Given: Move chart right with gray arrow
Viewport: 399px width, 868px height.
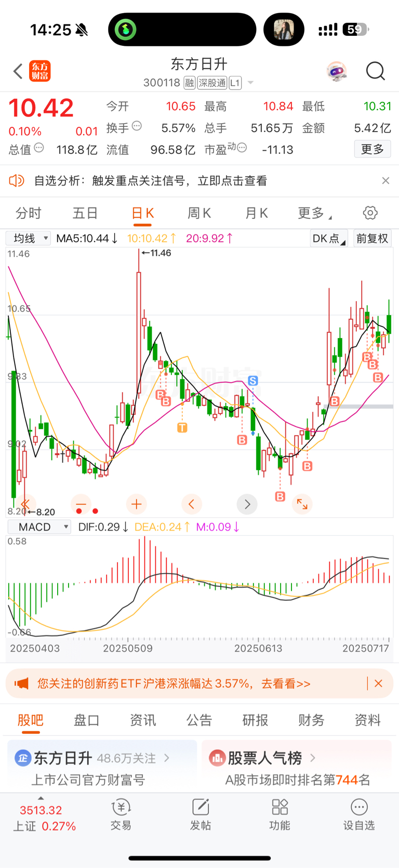Looking at the screenshot, I should (247, 504).
